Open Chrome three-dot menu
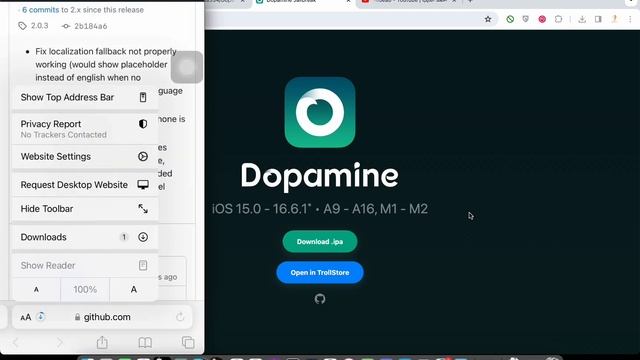The height and width of the screenshot is (360, 640). pyautogui.click(x=630, y=19)
